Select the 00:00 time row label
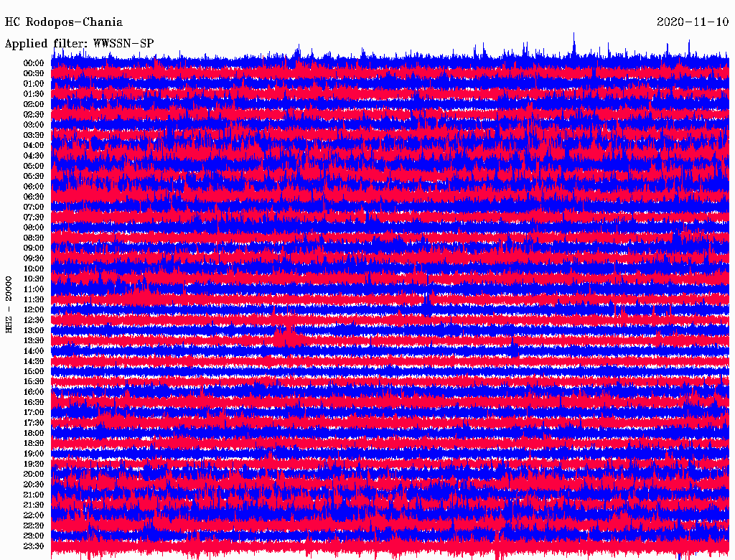The height and width of the screenshot is (560, 735). [x=34, y=63]
